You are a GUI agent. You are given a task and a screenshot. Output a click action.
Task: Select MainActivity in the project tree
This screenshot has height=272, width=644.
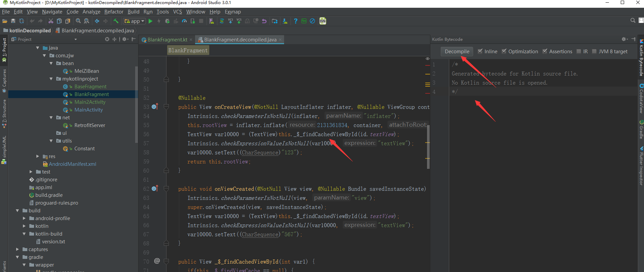[x=88, y=110]
